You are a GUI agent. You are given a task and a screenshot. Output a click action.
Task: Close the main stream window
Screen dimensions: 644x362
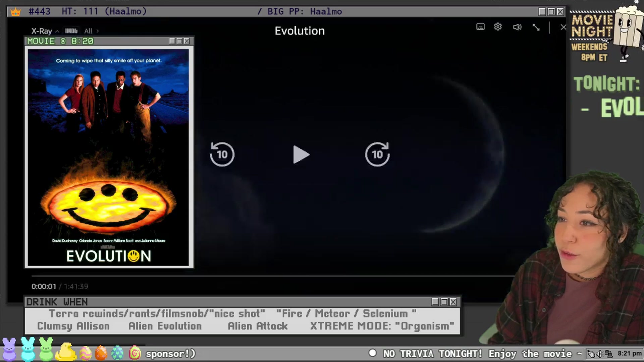point(560,12)
